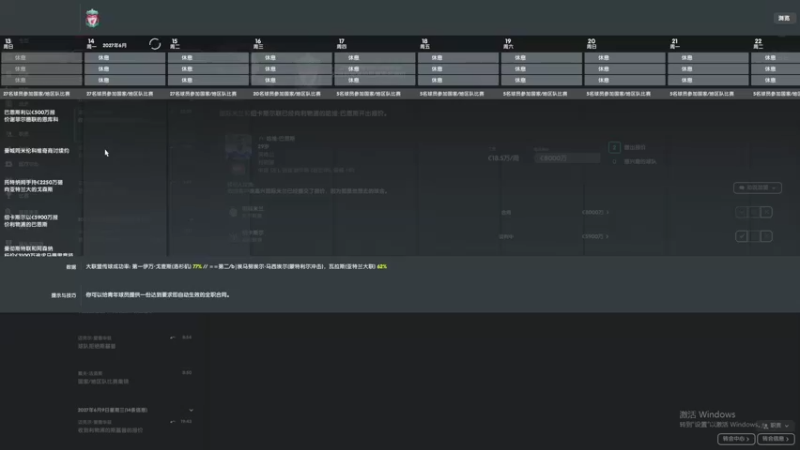Screen dimensions: 800x450
Task: Click the 提示与技巧 tip text line
Action: (158, 295)
